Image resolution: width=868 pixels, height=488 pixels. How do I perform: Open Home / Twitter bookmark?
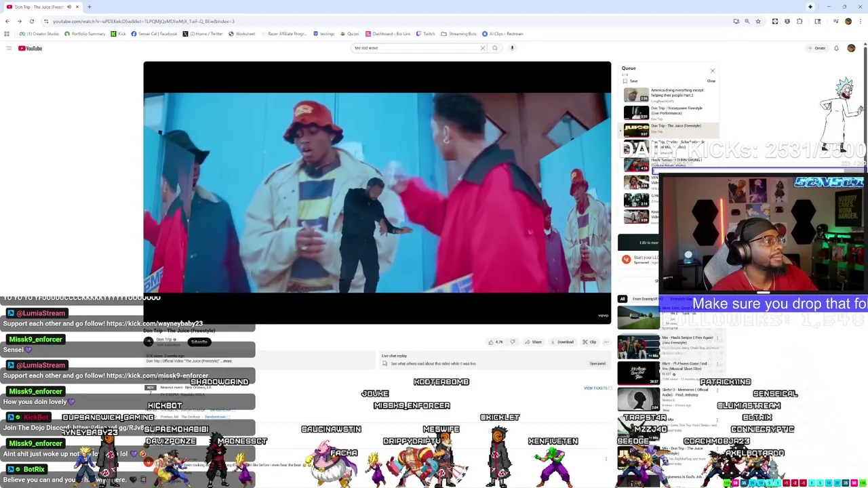pos(203,34)
